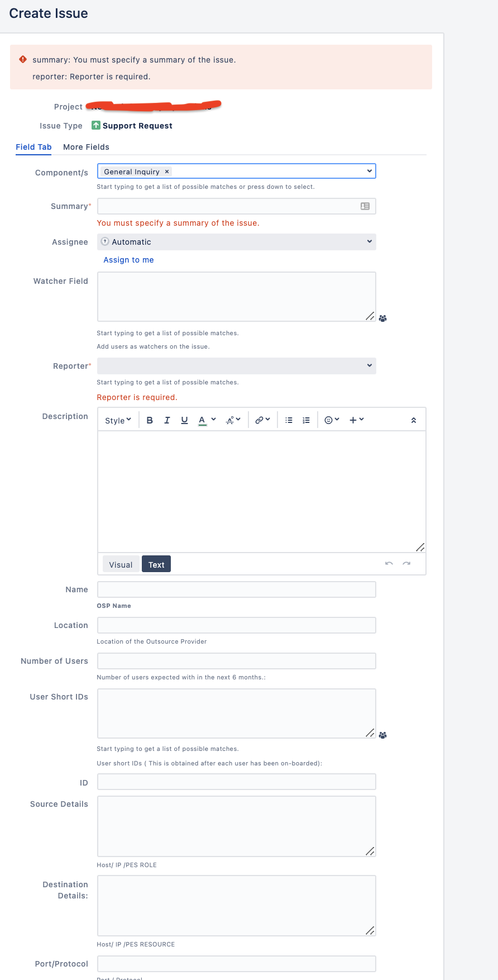This screenshot has height=980, width=498.
Task: Open user picker beside Watcher Field
Action: (x=383, y=318)
